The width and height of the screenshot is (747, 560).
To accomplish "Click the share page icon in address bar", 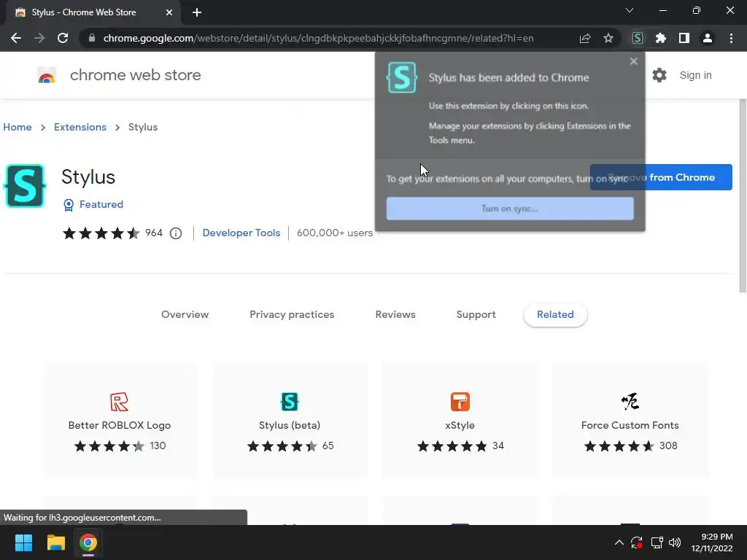I will [x=585, y=38].
